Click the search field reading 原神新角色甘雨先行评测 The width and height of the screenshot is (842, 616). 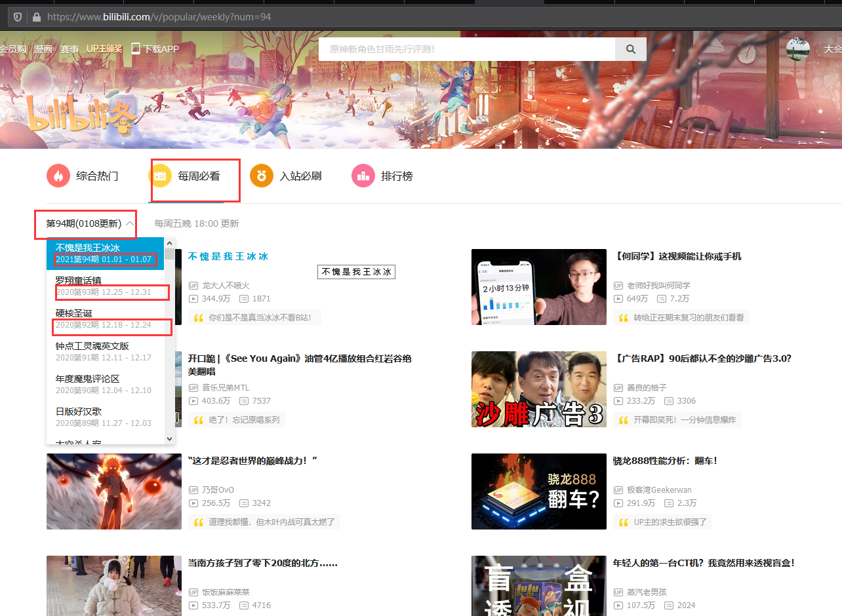(x=467, y=49)
